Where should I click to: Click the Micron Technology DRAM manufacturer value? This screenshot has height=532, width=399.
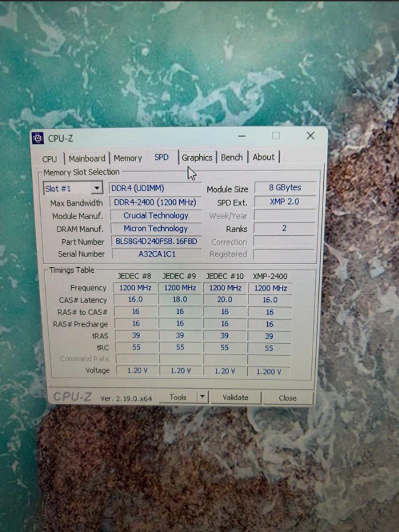pos(156,228)
